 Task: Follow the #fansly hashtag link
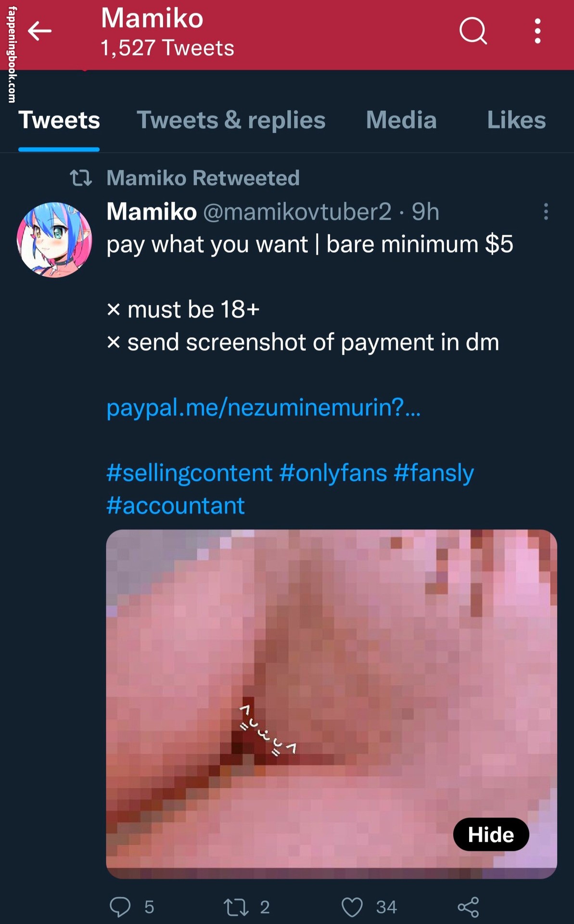click(x=434, y=473)
